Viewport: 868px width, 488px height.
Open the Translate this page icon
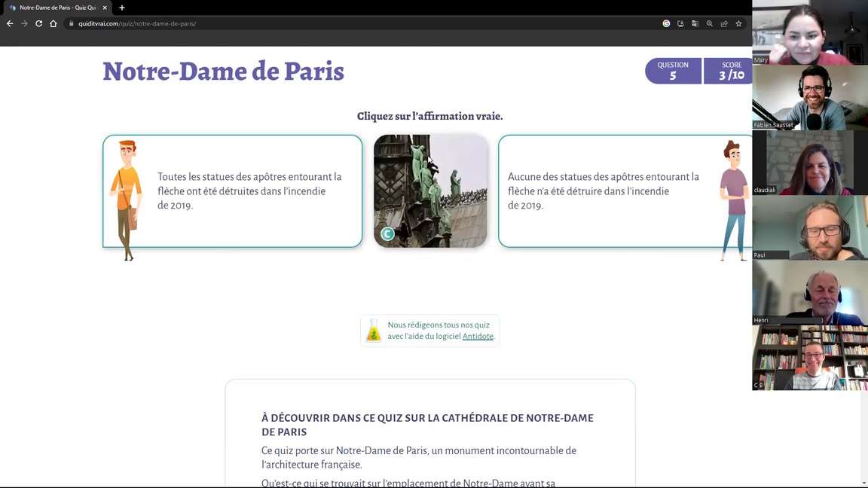(x=695, y=24)
